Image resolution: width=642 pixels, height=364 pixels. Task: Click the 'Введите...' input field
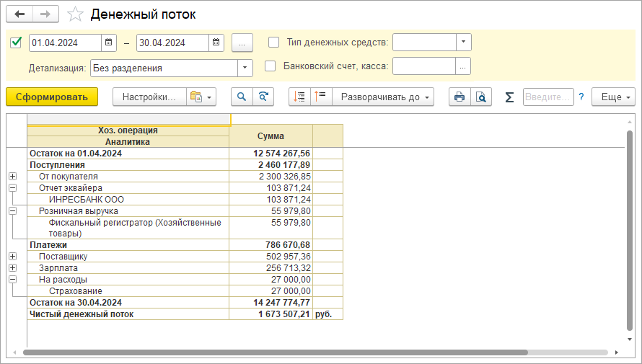[548, 97]
